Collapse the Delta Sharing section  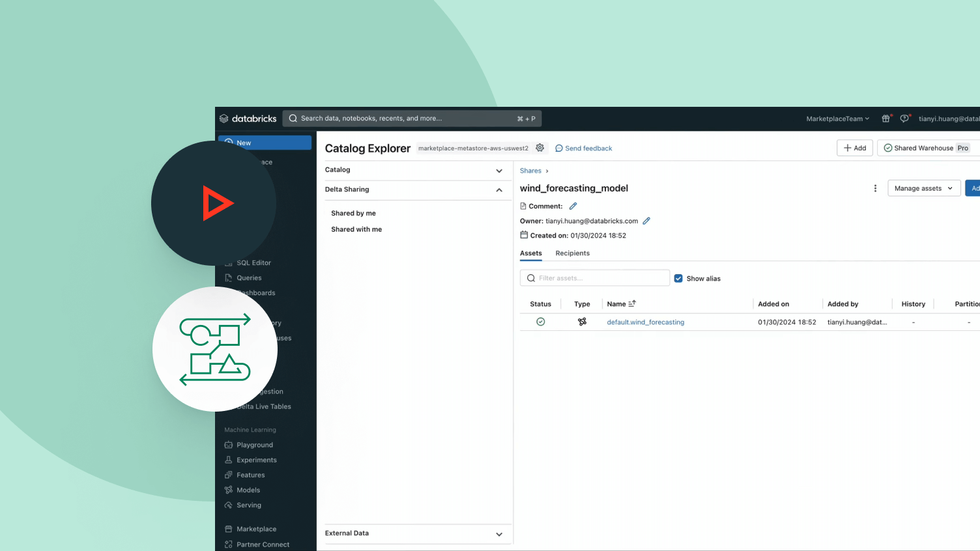click(x=499, y=190)
